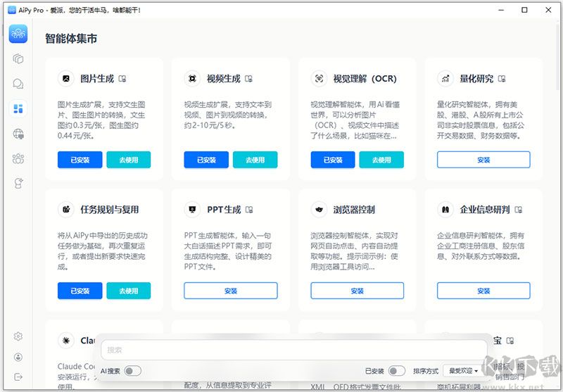
Task: Click the 搜索 input field
Action: point(294,350)
